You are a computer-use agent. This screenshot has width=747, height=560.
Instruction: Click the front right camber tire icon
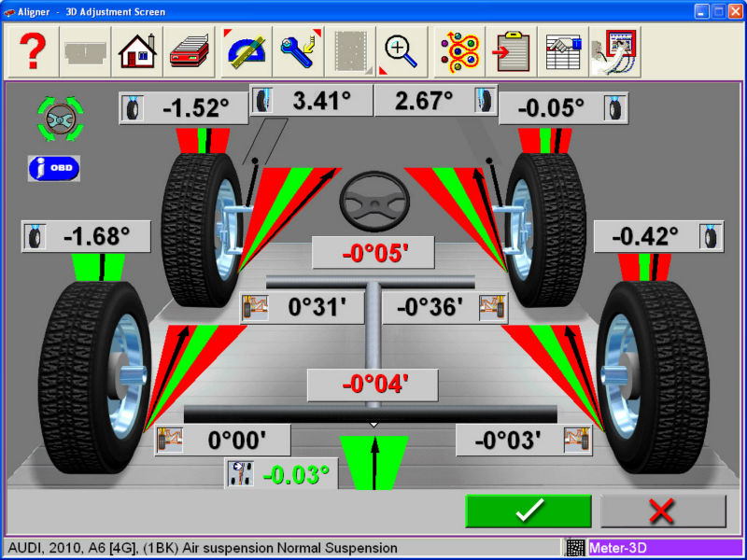coord(615,108)
